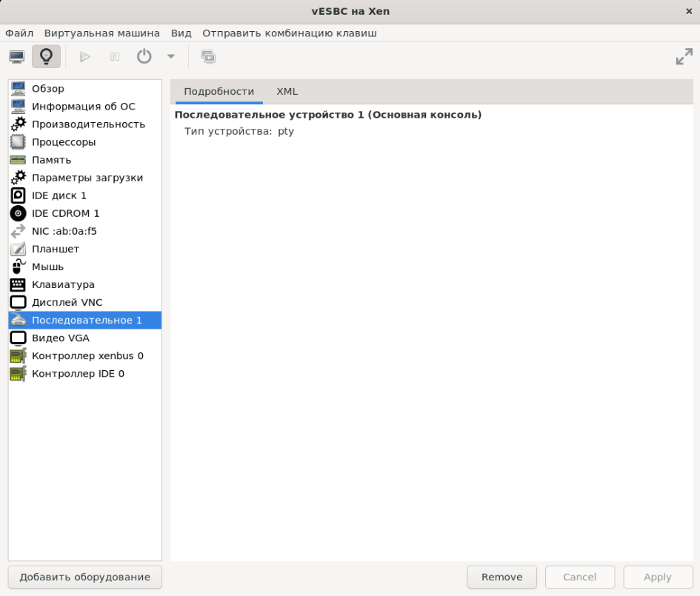Open the Файл menu

click(19, 33)
